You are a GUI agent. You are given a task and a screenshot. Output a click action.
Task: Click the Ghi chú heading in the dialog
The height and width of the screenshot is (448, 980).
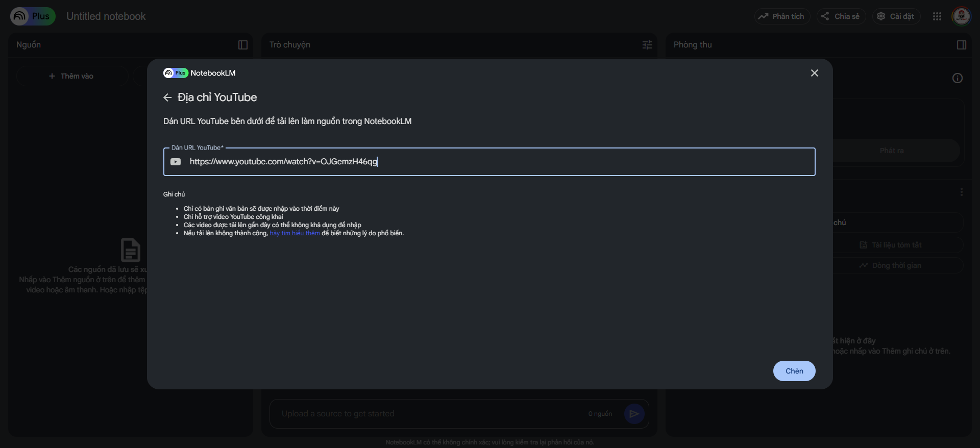pos(174,194)
